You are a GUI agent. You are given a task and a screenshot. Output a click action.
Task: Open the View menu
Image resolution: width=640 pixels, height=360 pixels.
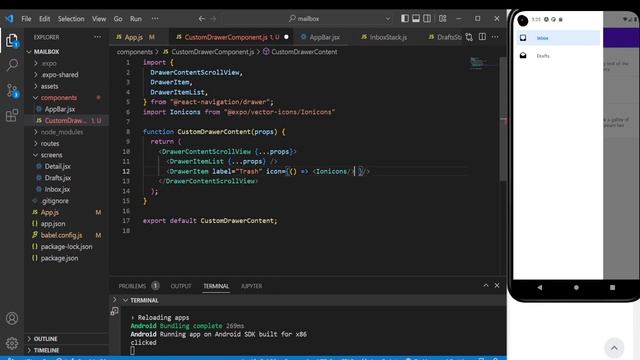pyautogui.click(x=99, y=19)
